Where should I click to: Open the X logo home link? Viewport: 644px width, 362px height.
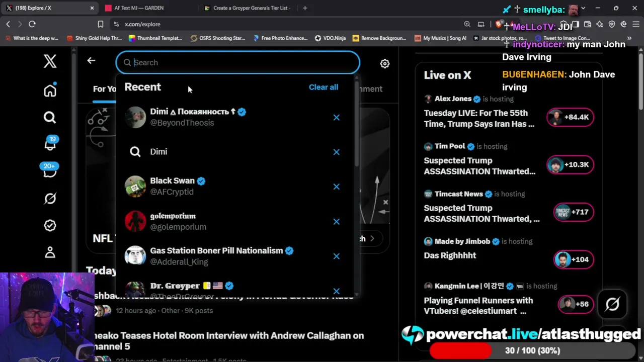point(50,61)
